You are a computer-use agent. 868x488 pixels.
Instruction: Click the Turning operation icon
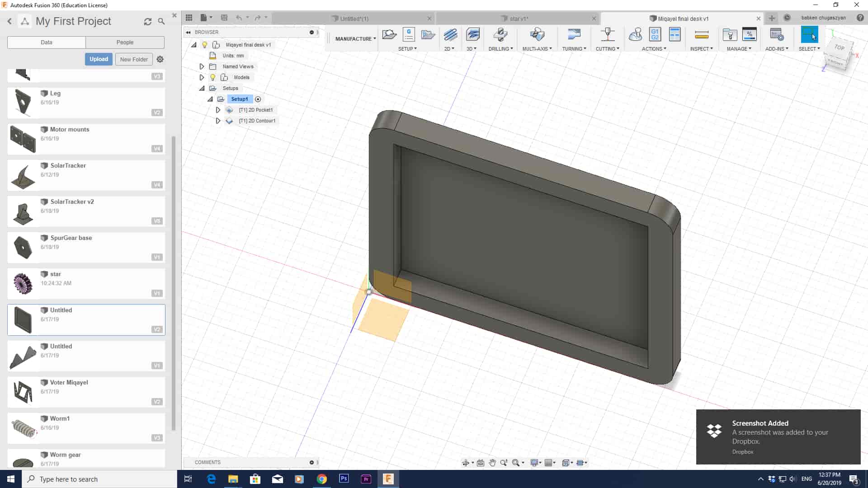(x=574, y=35)
